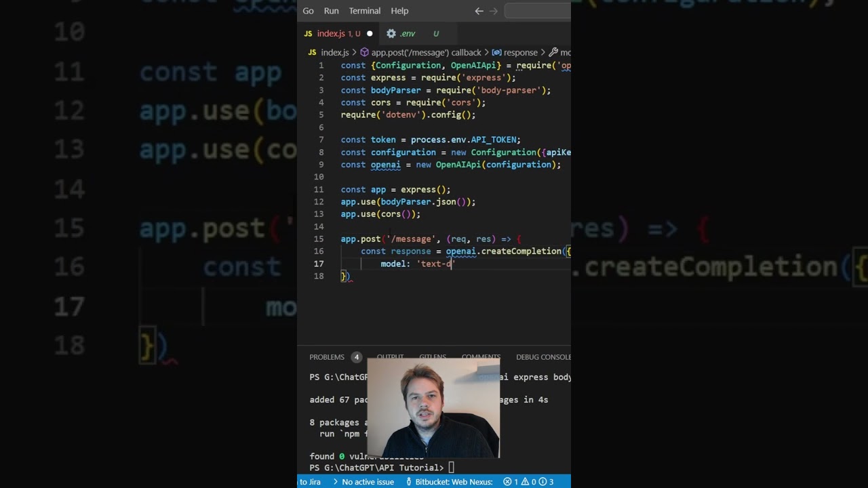
Task: Click the cube icon beside app.post in breadcrumbs
Action: click(364, 52)
